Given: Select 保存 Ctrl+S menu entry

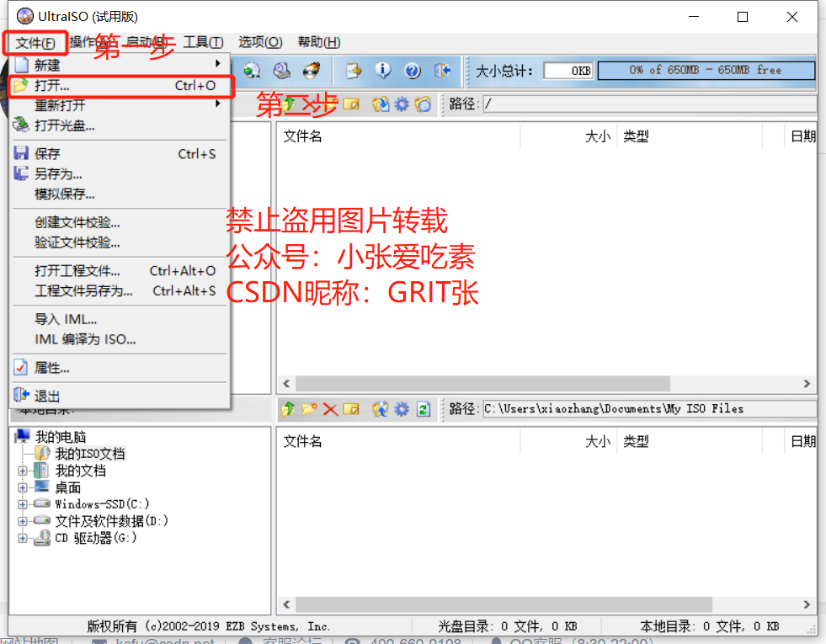Looking at the screenshot, I should 120,154.
